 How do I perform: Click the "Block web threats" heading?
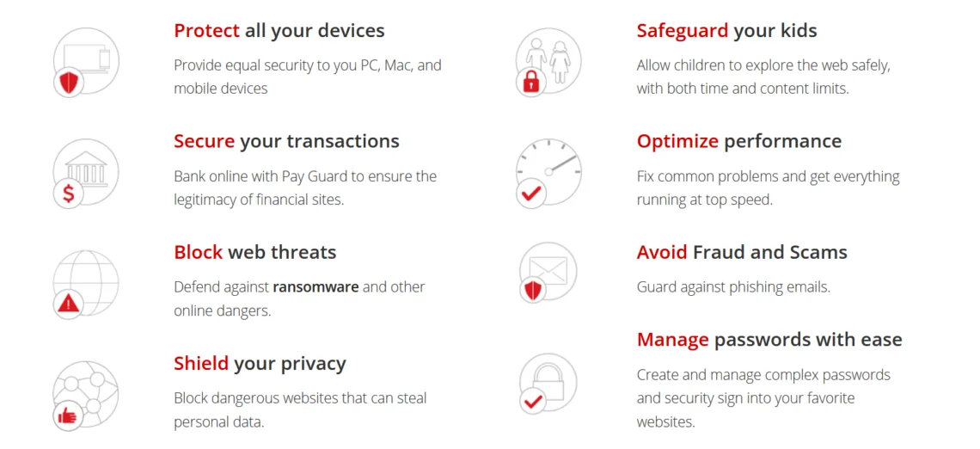point(254,252)
